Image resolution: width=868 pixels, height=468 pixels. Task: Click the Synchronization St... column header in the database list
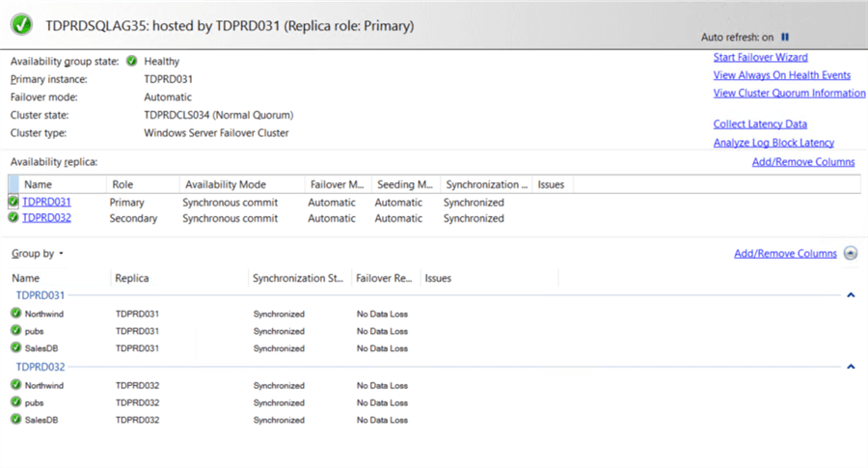[298, 278]
